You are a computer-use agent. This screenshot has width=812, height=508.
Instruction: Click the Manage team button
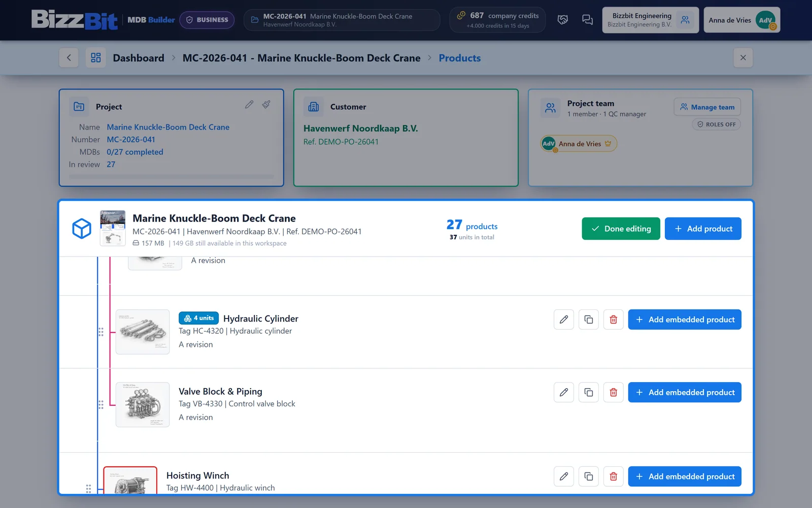pos(707,107)
